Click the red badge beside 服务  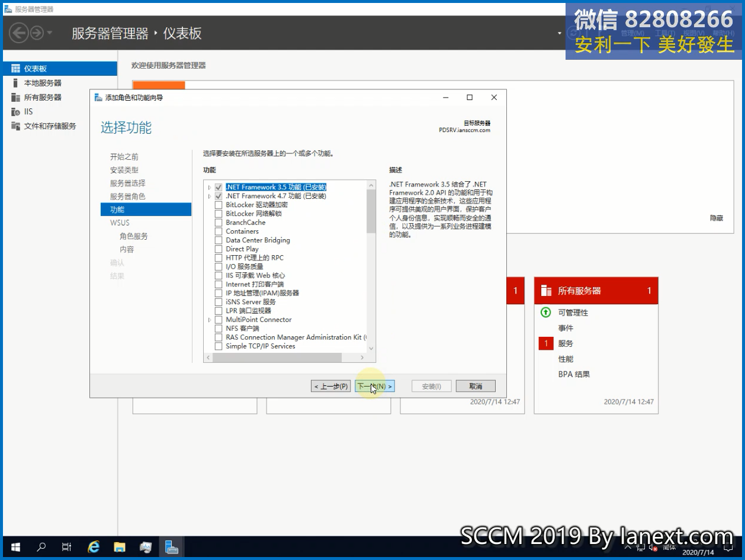pos(546,343)
